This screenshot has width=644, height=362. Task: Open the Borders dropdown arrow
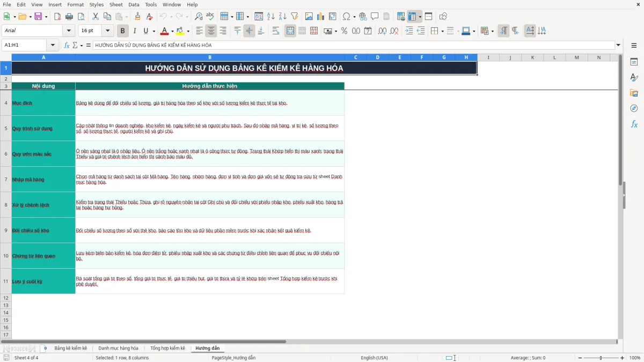click(x=442, y=31)
